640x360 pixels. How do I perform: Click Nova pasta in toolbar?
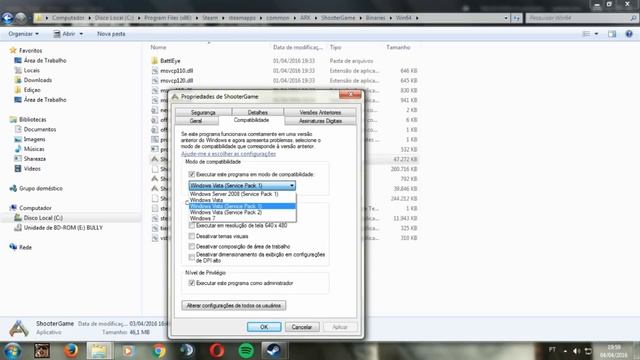click(111, 34)
